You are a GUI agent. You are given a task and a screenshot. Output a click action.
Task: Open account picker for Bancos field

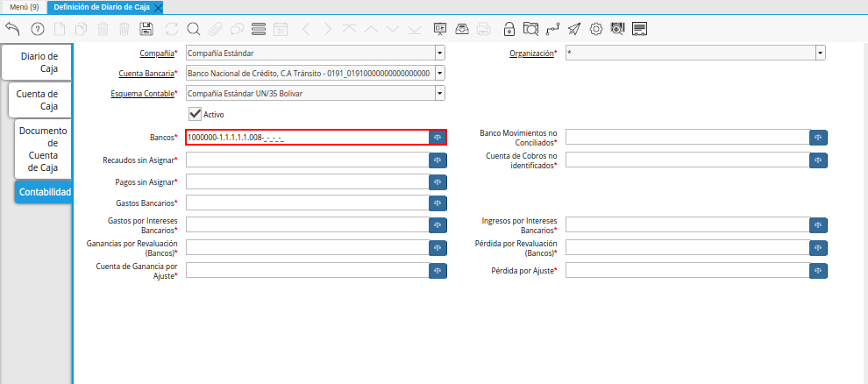pos(438,138)
